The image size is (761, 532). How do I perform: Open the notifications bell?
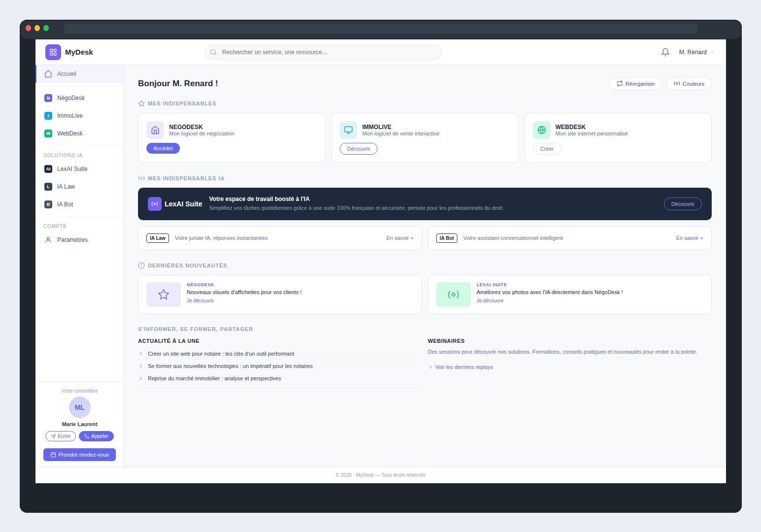[x=665, y=52]
